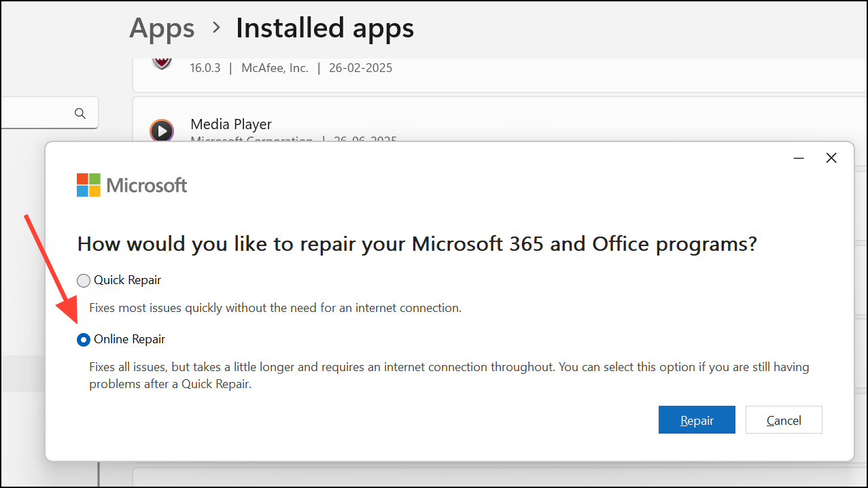Choose the Online Repair radio button

point(84,340)
